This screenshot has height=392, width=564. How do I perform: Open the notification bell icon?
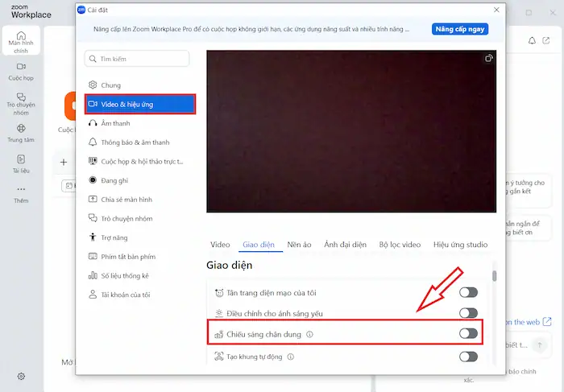tap(532, 40)
